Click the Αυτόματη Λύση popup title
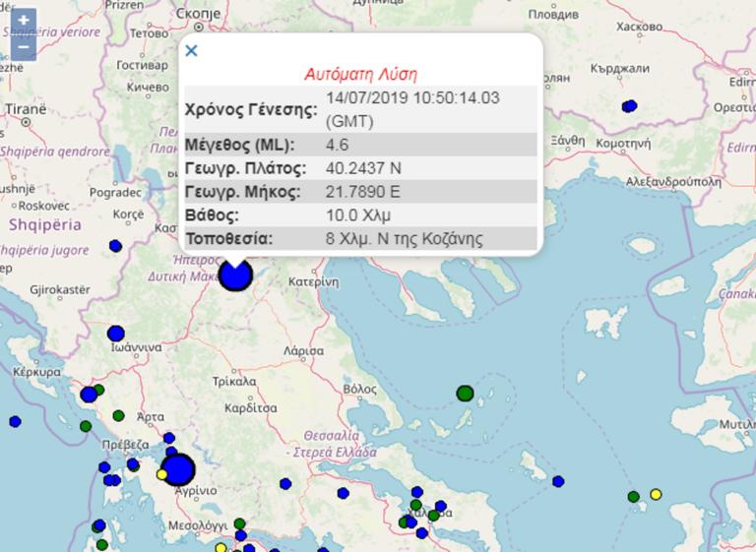This screenshot has width=756, height=552. (359, 74)
